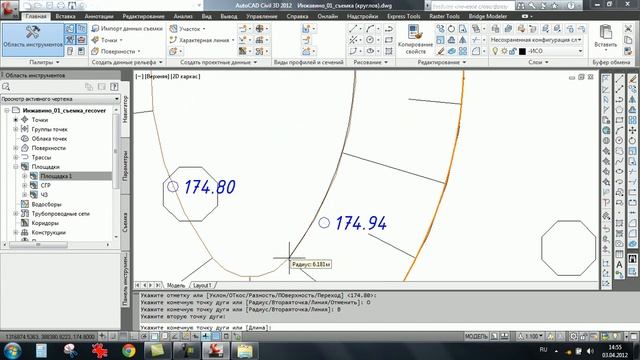This screenshot has width=640, height=360.
Task: Expand the Поверхности tree node
Action: point(16,148)
